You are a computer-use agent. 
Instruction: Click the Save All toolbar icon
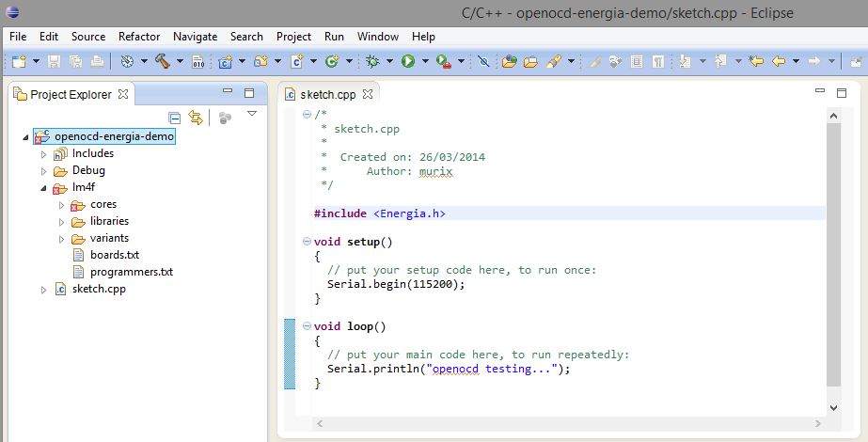75,61
